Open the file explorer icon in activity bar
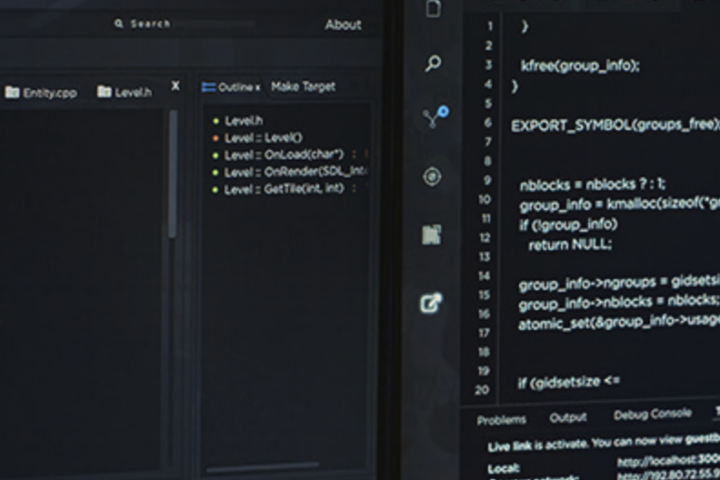 433,8
